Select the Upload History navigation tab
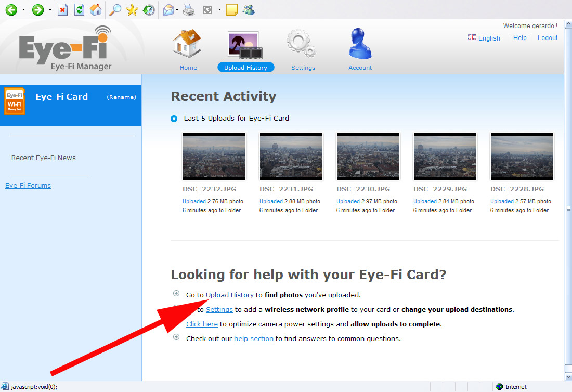572x392 pixels. point(245,68)
